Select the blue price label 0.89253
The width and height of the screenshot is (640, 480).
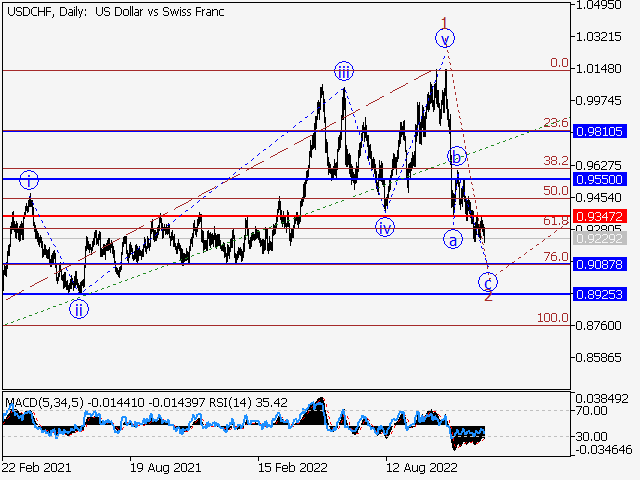tap(600, 294)
